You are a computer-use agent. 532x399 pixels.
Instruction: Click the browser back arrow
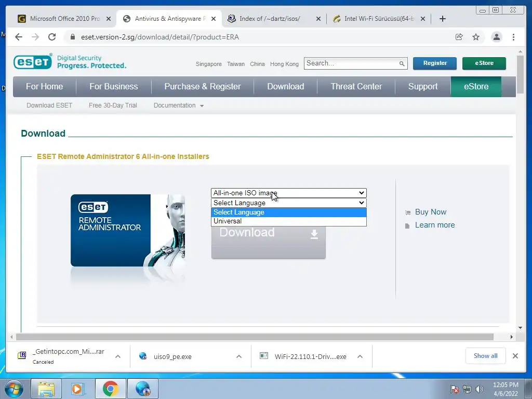19,37
